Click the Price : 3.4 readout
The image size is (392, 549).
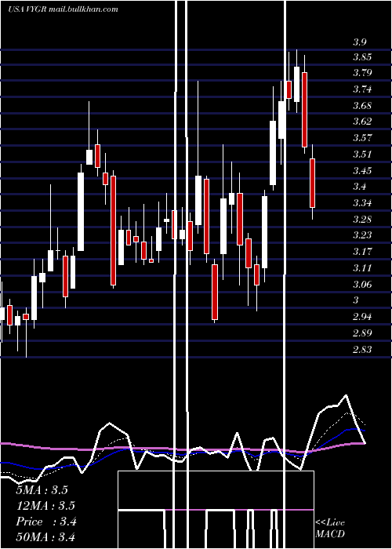[x=45, y=522]
